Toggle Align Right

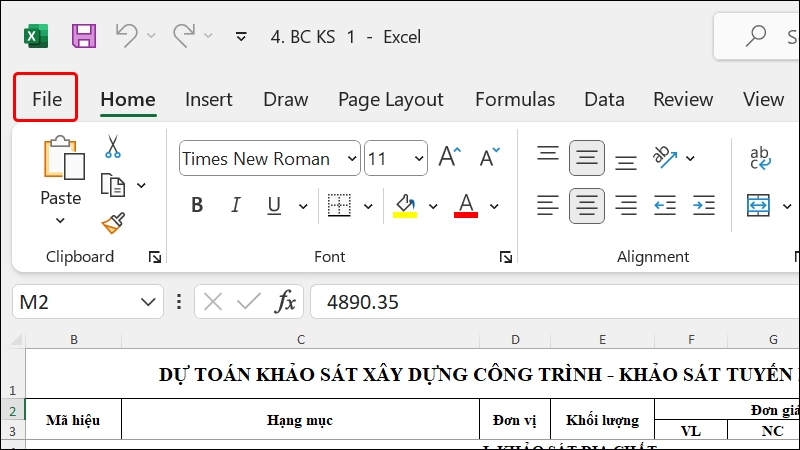[626, 206]
